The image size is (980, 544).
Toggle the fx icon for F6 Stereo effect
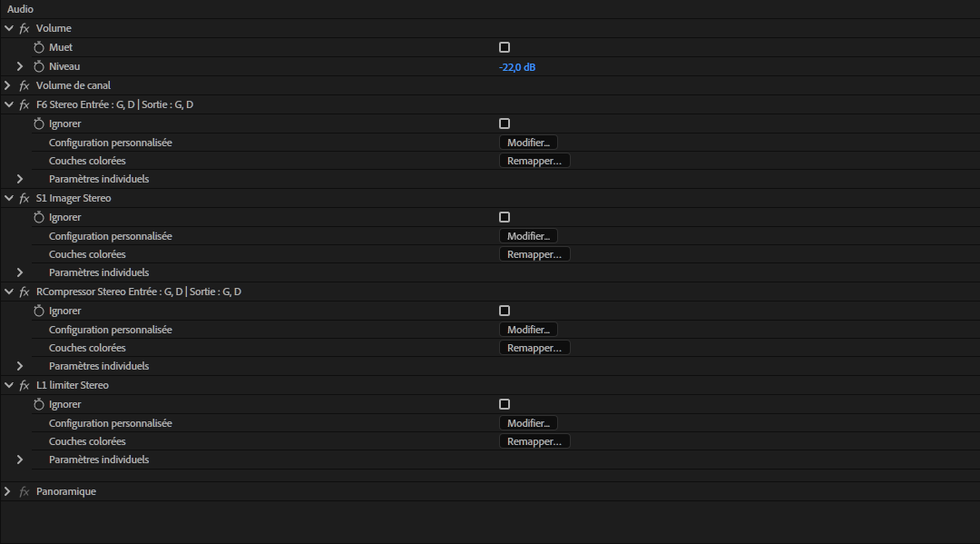coord(24,104)
